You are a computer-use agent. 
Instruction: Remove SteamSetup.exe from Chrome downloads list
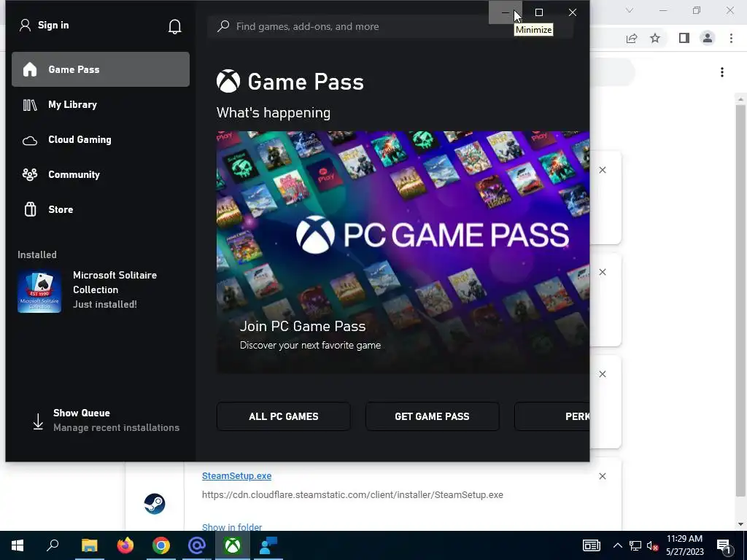click(602, 476)
